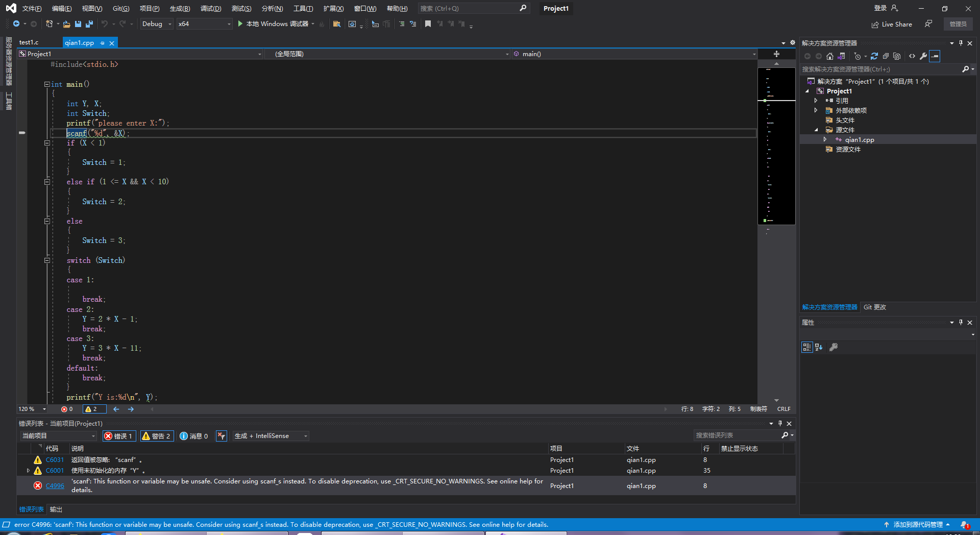Open the Debug configuration dropdown
This screenshot has height=535, width=980.
pos(157,24)
